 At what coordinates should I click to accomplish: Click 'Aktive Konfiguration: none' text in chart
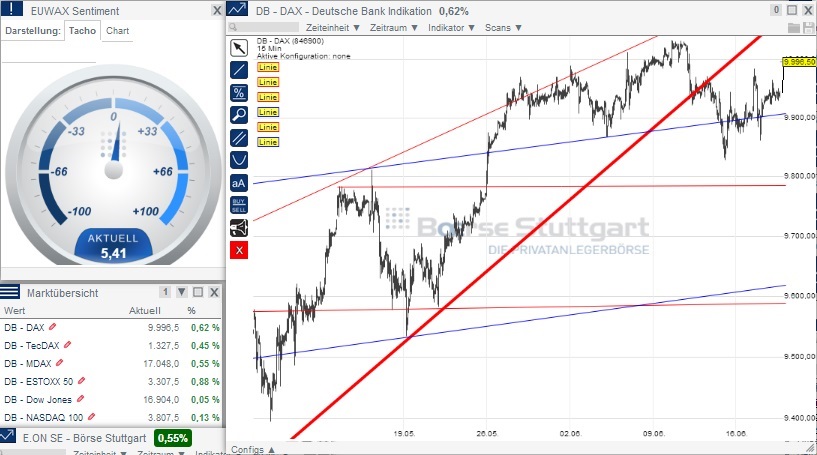303,56
